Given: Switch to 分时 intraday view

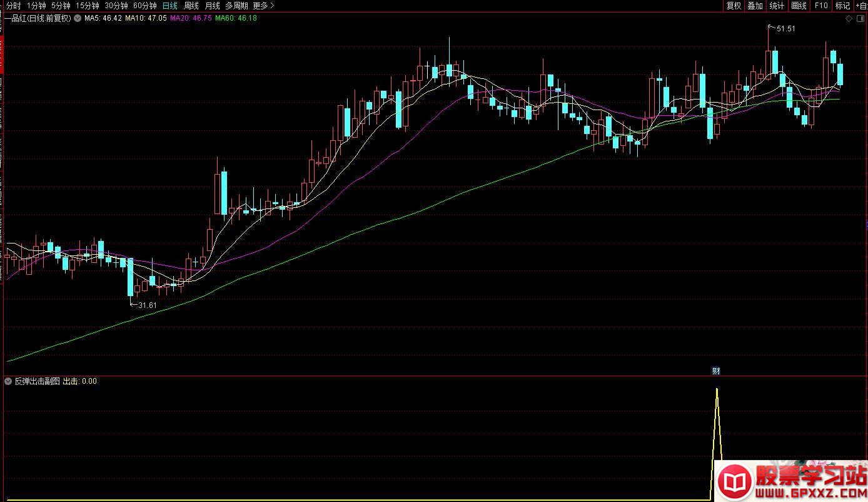Looking at the screenshot, I should pos(14,6).
